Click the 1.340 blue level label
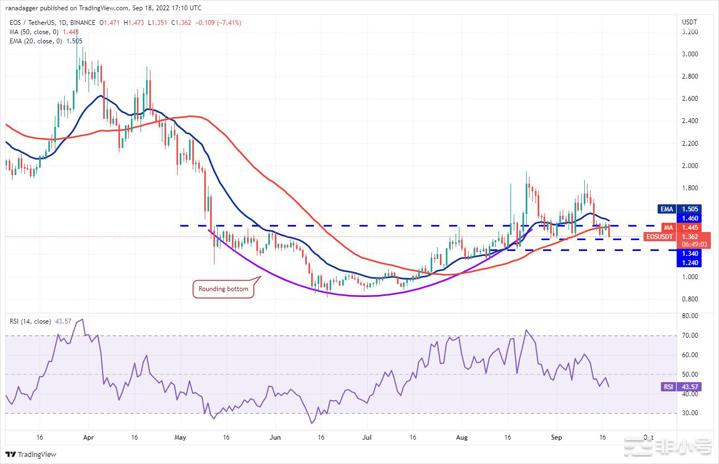Screen dimensions: 719x464 pyautogui.click(x=689, y=253)
